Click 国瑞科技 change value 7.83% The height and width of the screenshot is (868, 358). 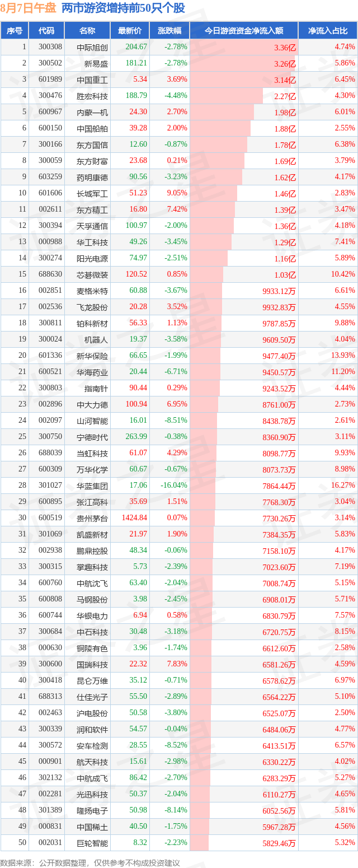[x=177, y=665]
